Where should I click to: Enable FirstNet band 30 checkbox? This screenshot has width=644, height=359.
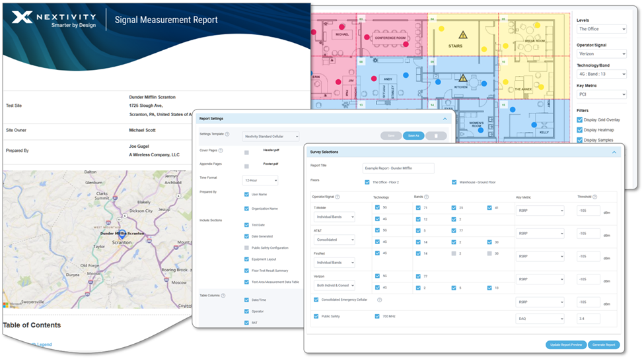tap(489, 253)
